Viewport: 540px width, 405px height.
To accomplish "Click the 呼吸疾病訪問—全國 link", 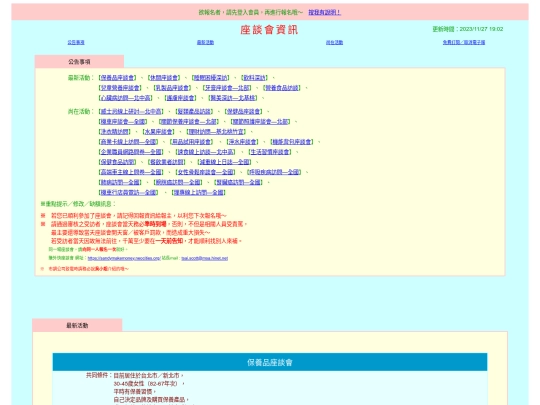I will coord(274,172).
